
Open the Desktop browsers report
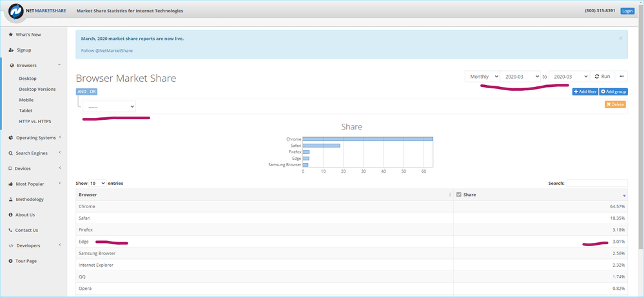click(x=28, y=79)
